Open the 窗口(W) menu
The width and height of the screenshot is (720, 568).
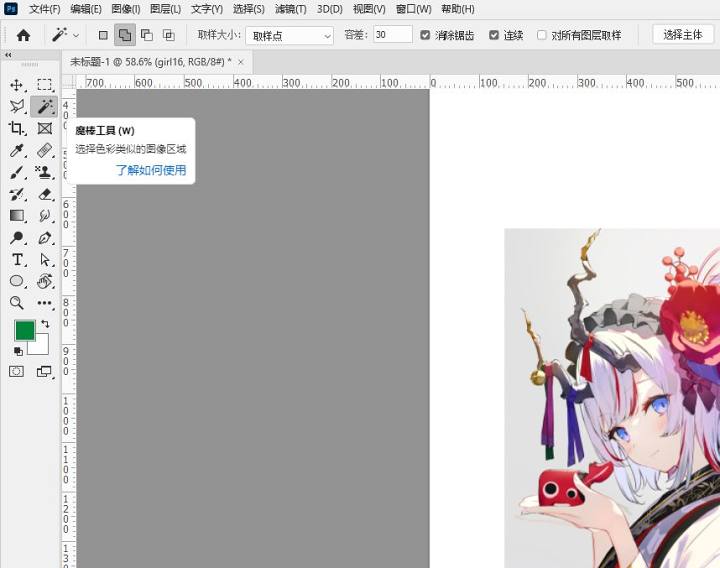pyautogui.click(x=413, y=9)
